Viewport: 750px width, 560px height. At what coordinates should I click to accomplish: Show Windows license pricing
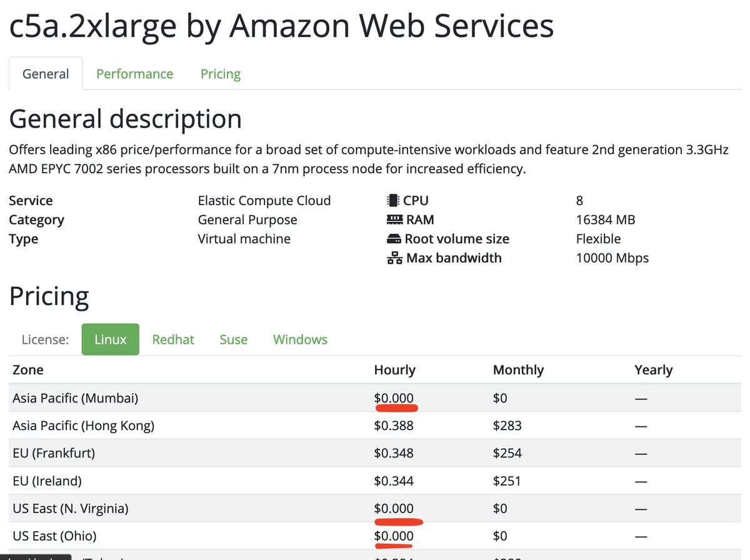(x=300, y=339)
